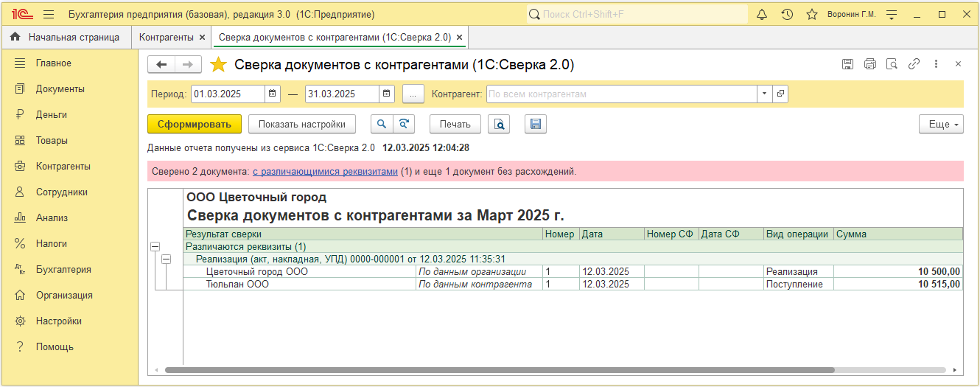Expand the Контрагент dropdown arrow
The width and height of the screenshot is (980, 387).
coord(764,94)
